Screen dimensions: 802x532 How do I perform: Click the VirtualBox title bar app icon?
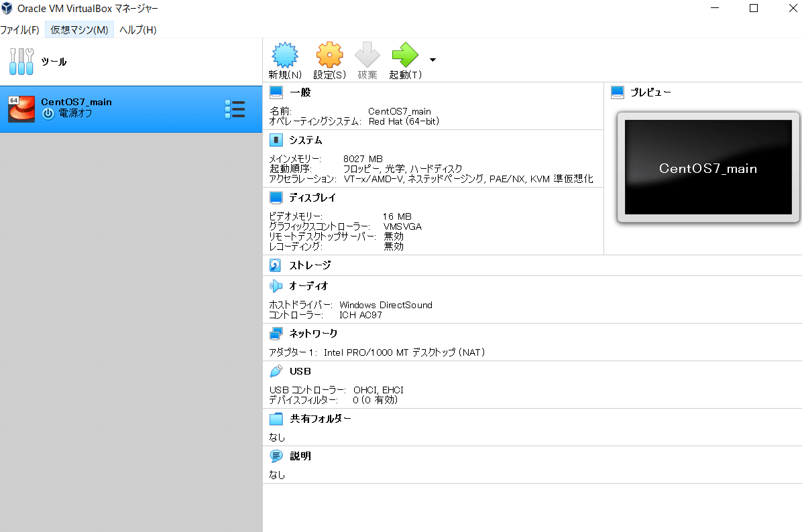pyautogui.click(x=7, y=8)
